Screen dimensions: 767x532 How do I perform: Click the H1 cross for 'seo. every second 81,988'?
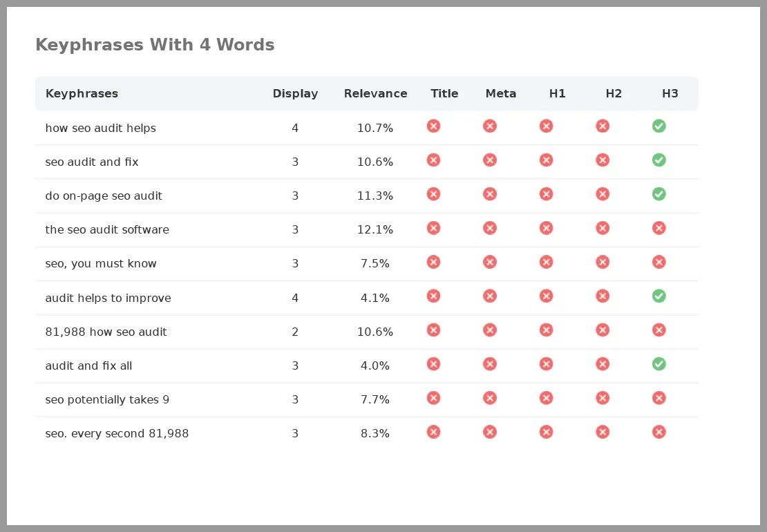click(x=547, y=432)
